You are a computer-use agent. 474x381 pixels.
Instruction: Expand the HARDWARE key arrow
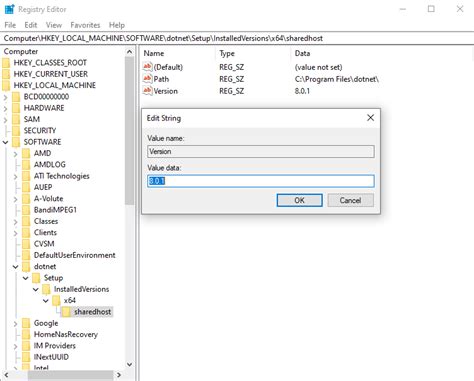point(5,108)
